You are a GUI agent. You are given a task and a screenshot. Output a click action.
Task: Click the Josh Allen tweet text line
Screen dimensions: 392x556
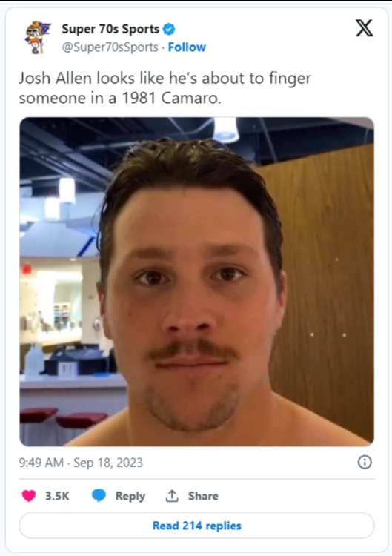165,79
